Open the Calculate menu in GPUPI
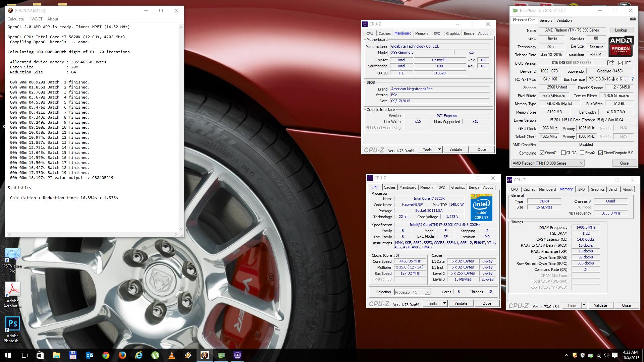This screenshot has width=644, height=362. (x=16, y=19)
